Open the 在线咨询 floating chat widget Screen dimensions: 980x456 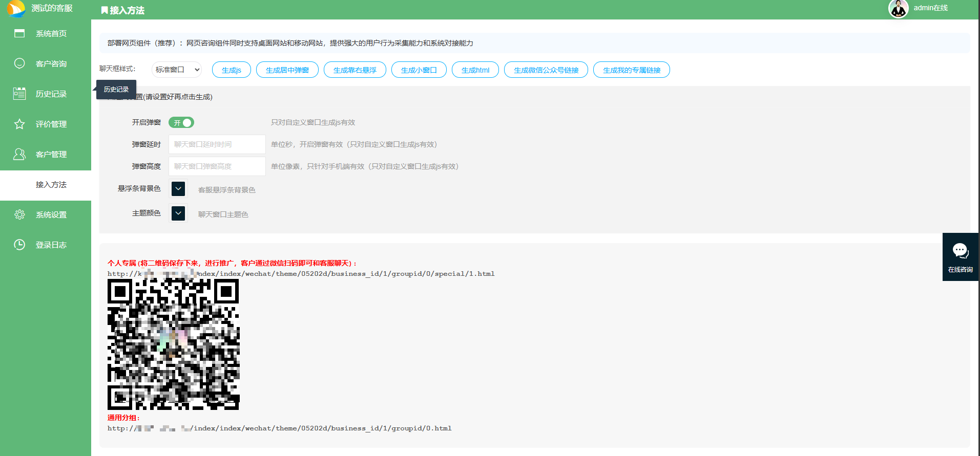click(x=960, y=257)
